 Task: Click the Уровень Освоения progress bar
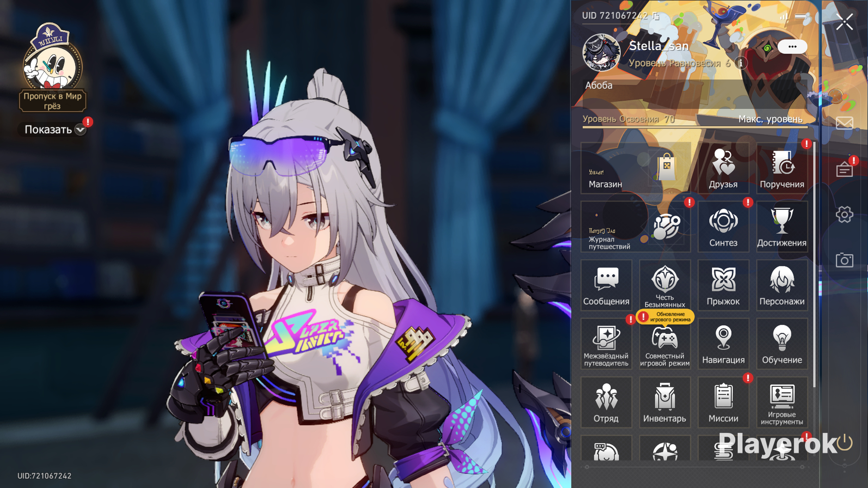(x=695, y=127)
